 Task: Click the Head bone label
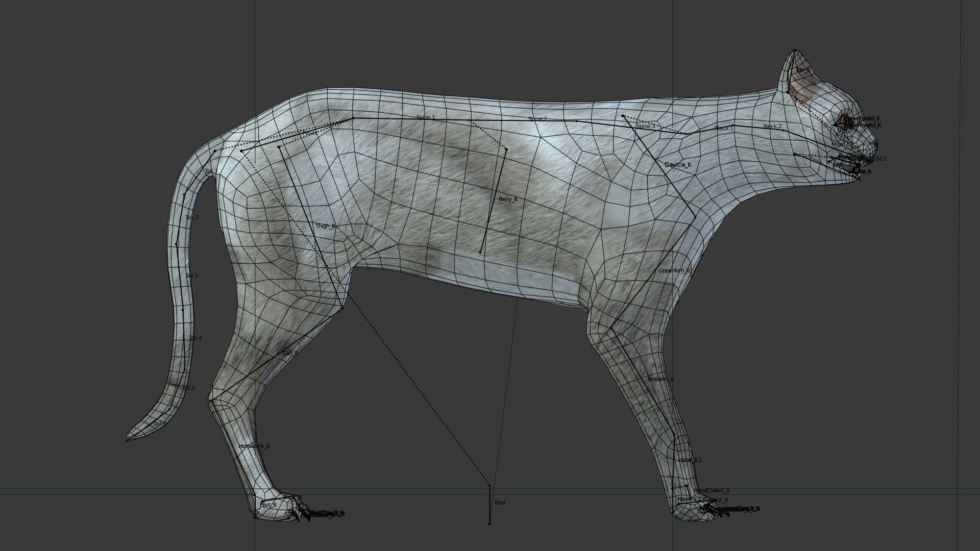tap(838, 144)
